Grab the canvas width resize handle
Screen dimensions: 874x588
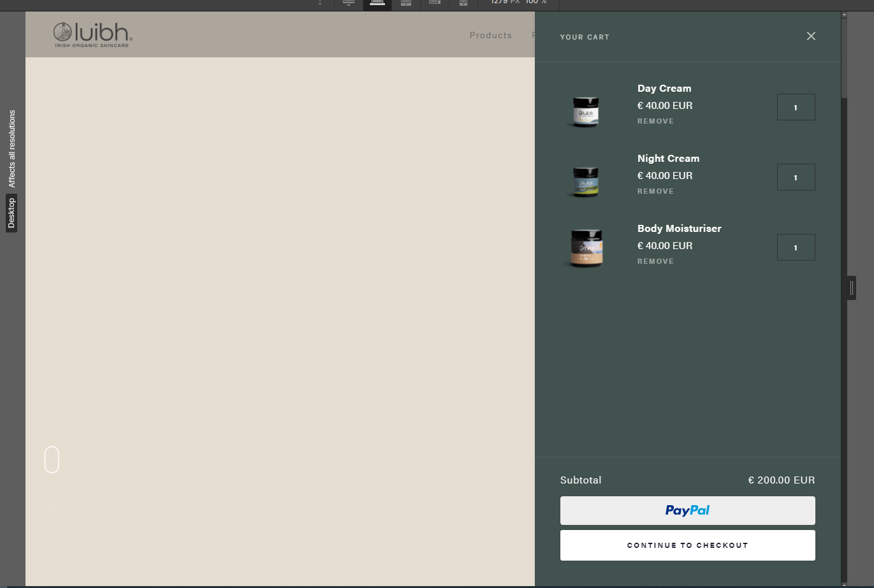852,288
